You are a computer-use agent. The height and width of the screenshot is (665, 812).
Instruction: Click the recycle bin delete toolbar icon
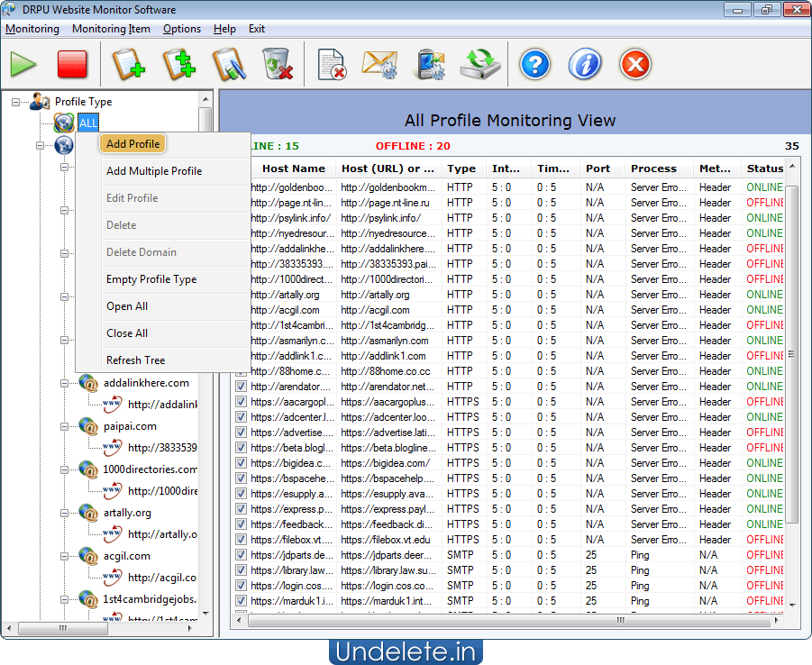[x=278, y=65]
